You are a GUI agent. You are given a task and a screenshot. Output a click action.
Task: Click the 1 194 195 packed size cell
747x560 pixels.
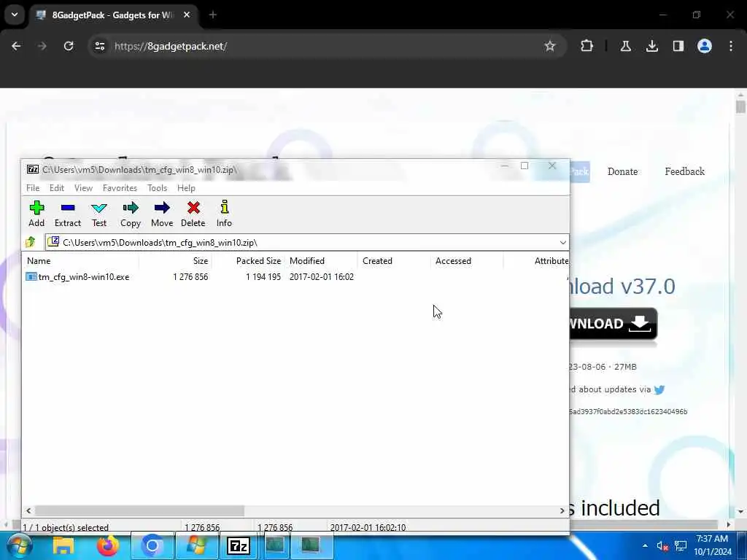pyautogui.click(x=263, y=276)
